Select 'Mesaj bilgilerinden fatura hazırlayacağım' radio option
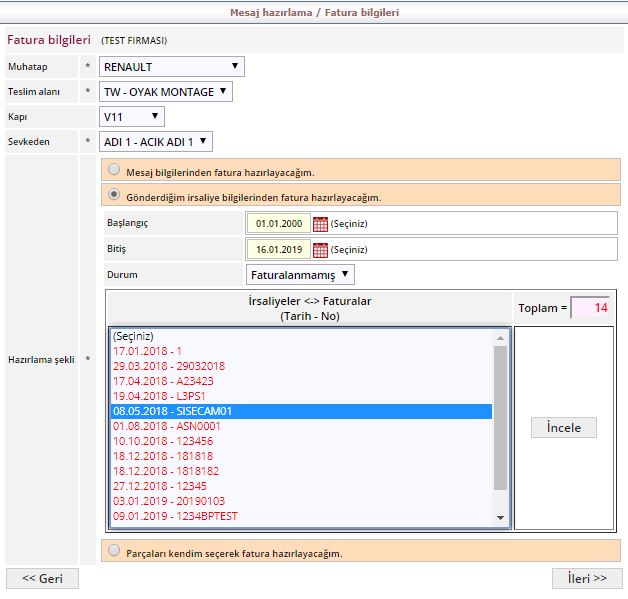This screenshot has width=628, height=599. pos(115,170)
